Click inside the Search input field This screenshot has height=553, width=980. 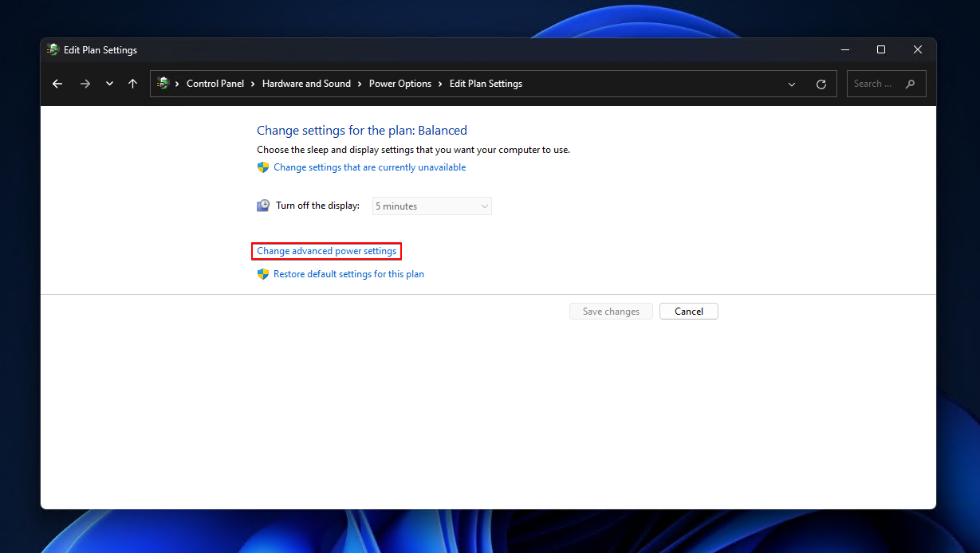tap(877, 83)
